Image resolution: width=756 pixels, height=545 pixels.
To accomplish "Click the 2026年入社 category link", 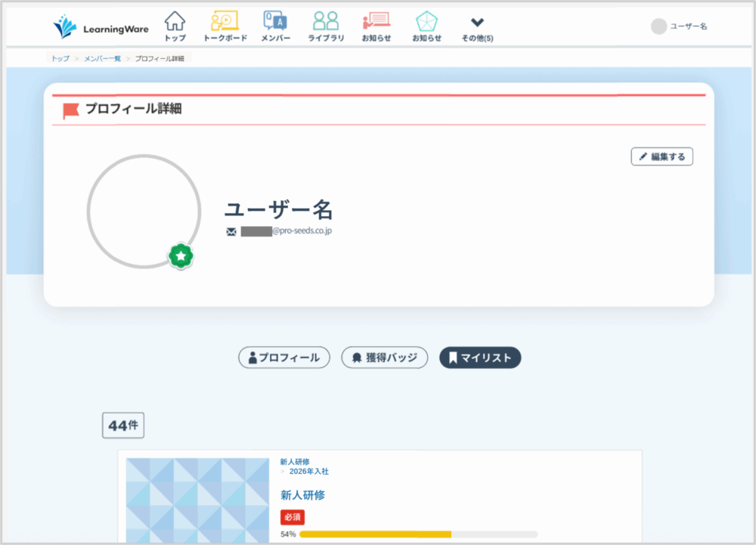I will pyautogui.click(x=308, y=471).
